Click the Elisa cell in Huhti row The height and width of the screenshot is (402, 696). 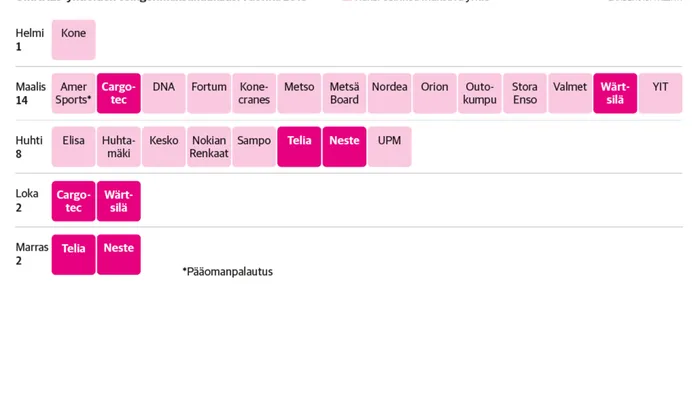[x=73, y=147]
